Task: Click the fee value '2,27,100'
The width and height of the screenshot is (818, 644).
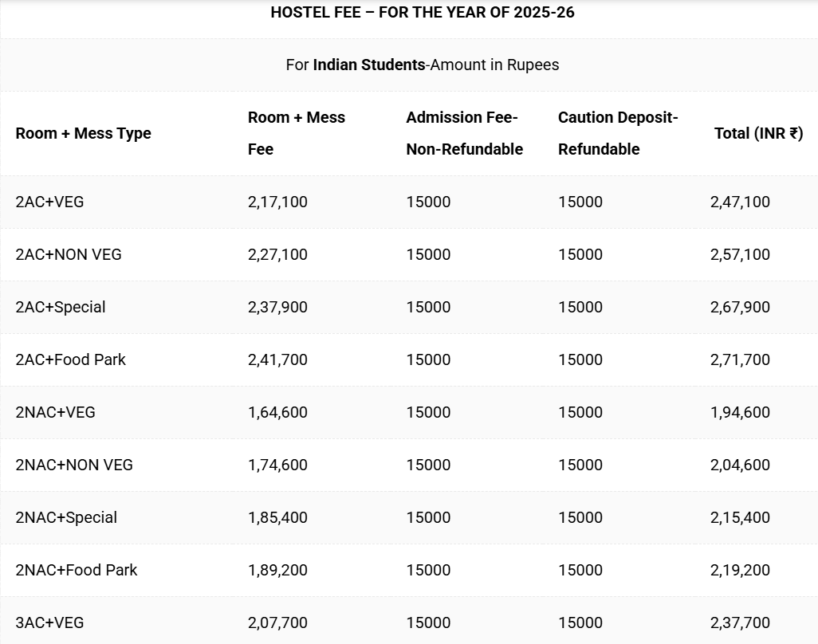Action: coord(277,254)
